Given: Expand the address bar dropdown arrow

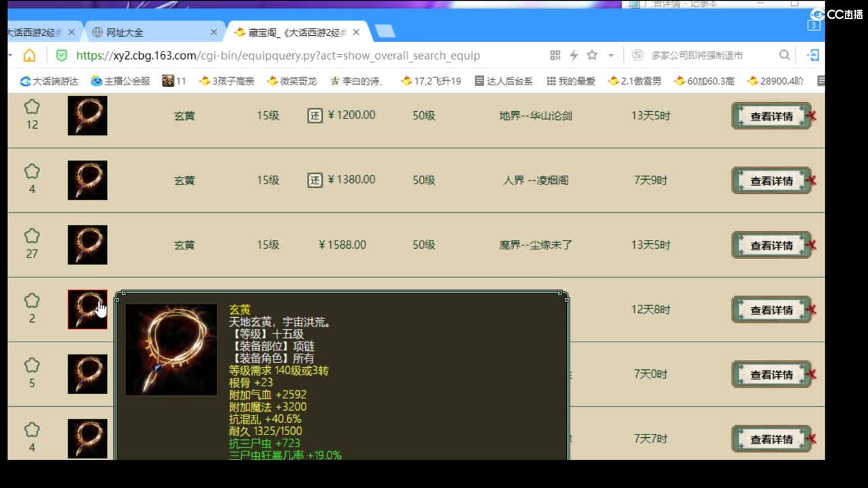Looking at the screenshot, I should (611, 56).
